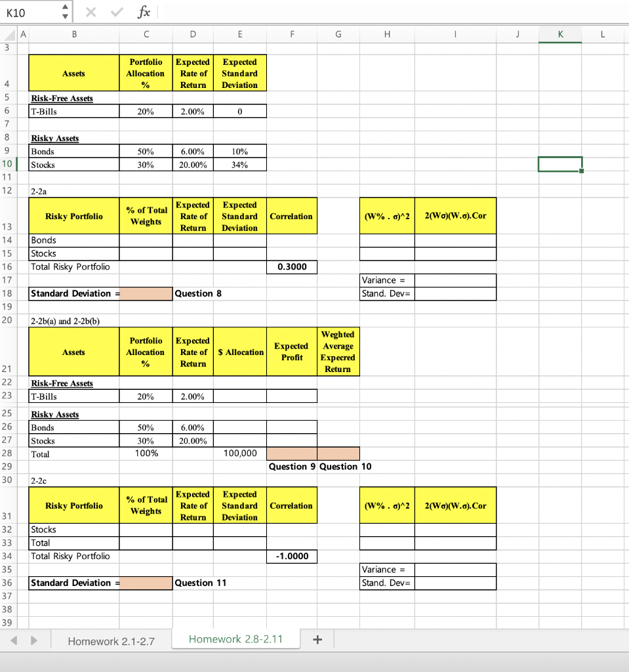The width and height of the screenshot is (629, 672).
Task: Click Bonds allocation 50% in row 9
Action: [146, 152]
